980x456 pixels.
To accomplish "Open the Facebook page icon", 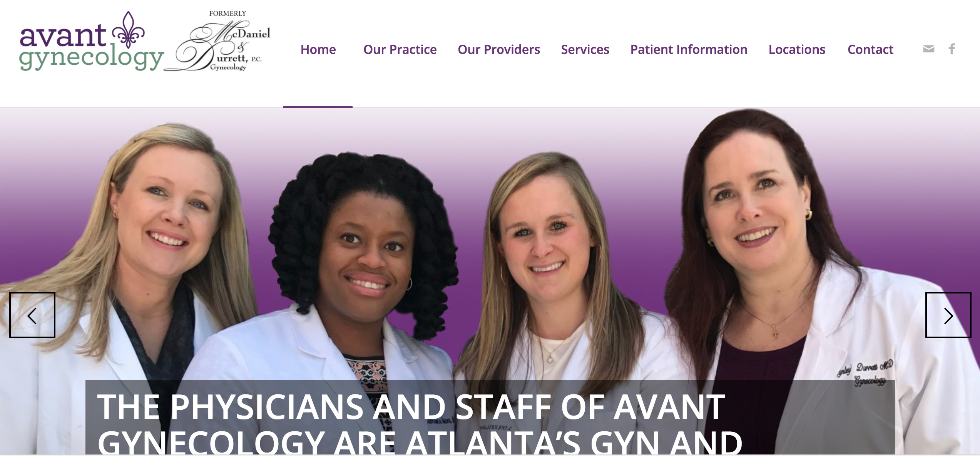I will pos(952,49).
